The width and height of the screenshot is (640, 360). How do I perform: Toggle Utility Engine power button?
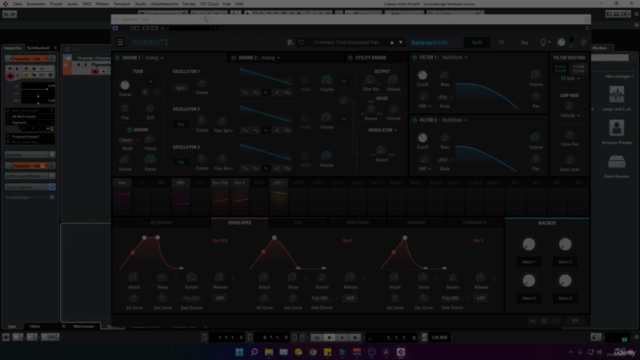click(350, 58)
